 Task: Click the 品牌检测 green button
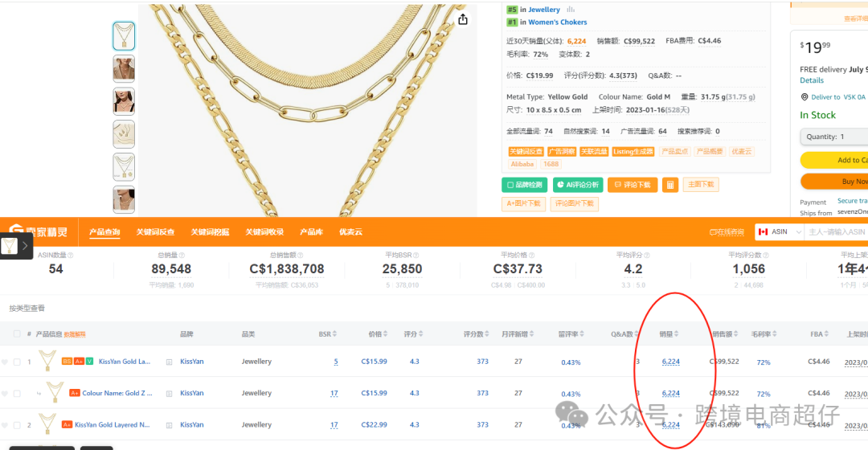pyautogui.click(x=524, y=185)
